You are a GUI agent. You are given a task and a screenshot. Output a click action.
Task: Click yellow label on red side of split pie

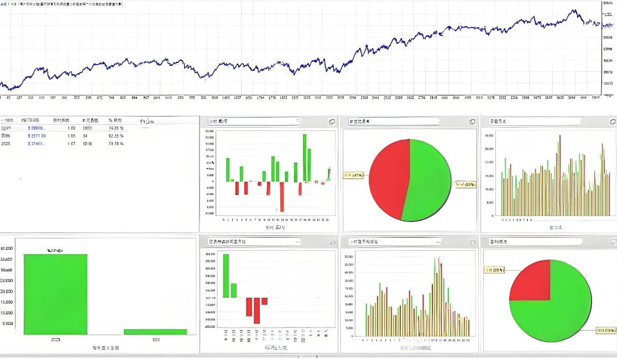(354, 176)
